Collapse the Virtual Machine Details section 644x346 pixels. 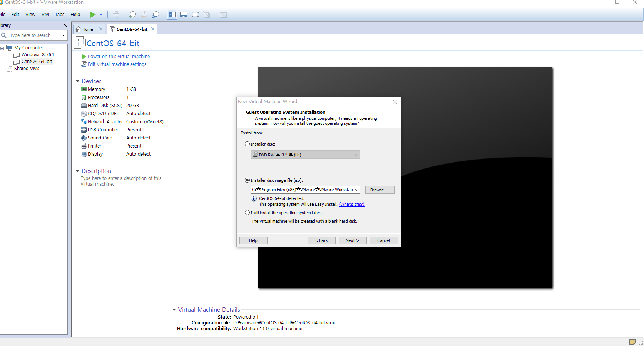[174, 310]
